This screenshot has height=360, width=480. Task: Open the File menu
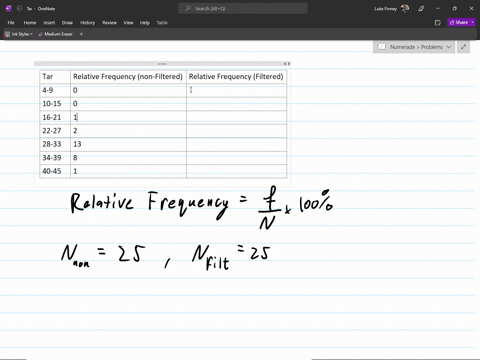pyautogui.click(x=11, y=23)
